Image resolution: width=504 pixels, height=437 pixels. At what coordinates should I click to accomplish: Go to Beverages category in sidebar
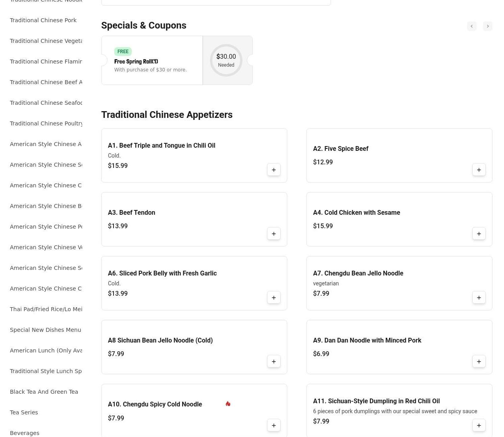25,433
